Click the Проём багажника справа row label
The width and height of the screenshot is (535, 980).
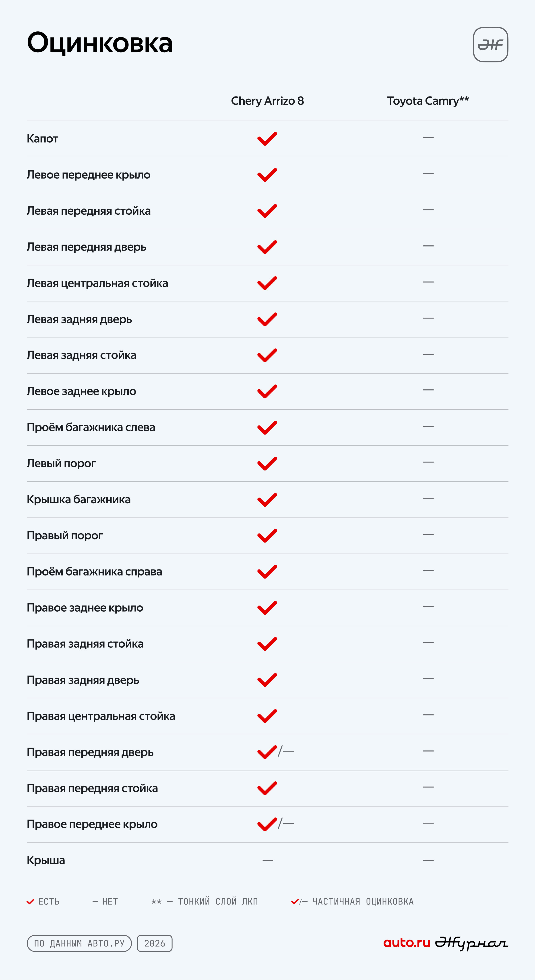[x=94, y=571]
